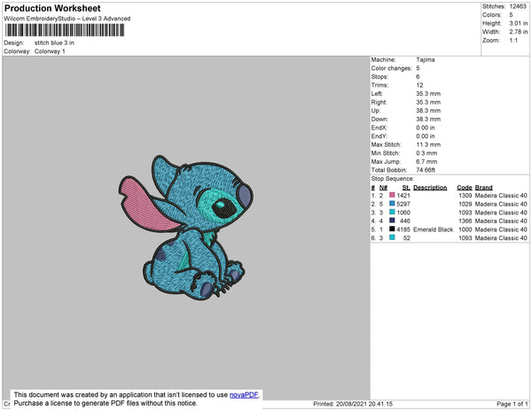Select the printed date '20/08/2021 20.41.15'
Image resolution: width=532 pixels, height=411 pixels.
[x=364, y=404]
